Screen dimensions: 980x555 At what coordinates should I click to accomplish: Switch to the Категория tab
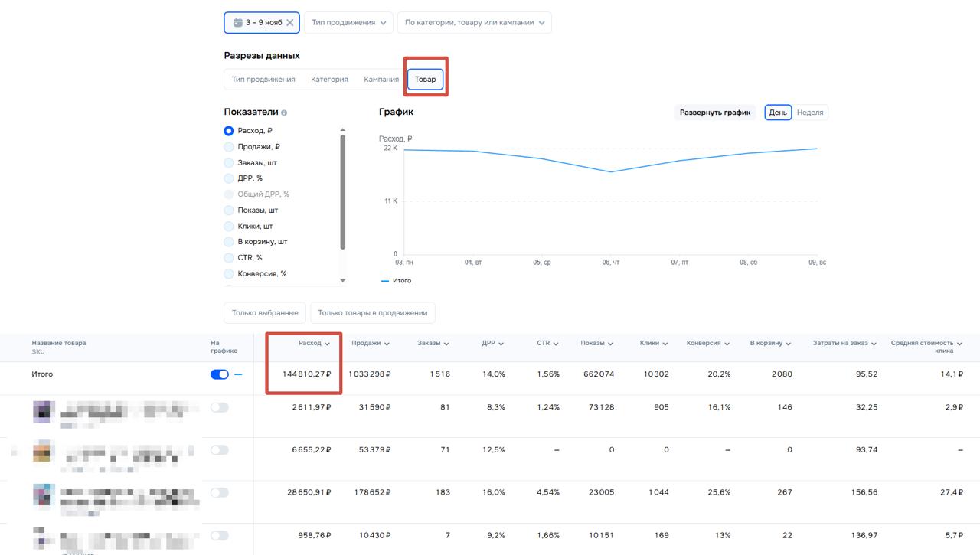pyautogui.click(x=329, y=80)
